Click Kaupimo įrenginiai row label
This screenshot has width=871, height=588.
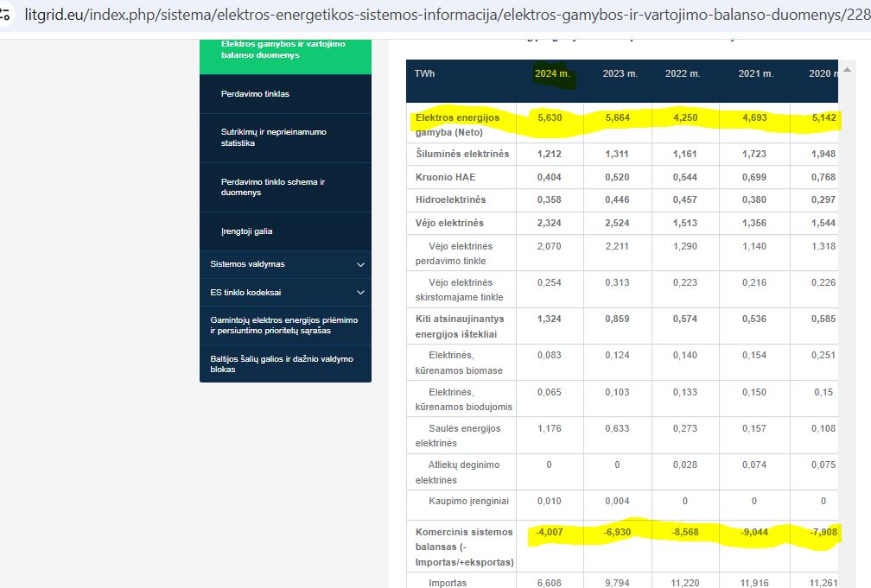468,501
